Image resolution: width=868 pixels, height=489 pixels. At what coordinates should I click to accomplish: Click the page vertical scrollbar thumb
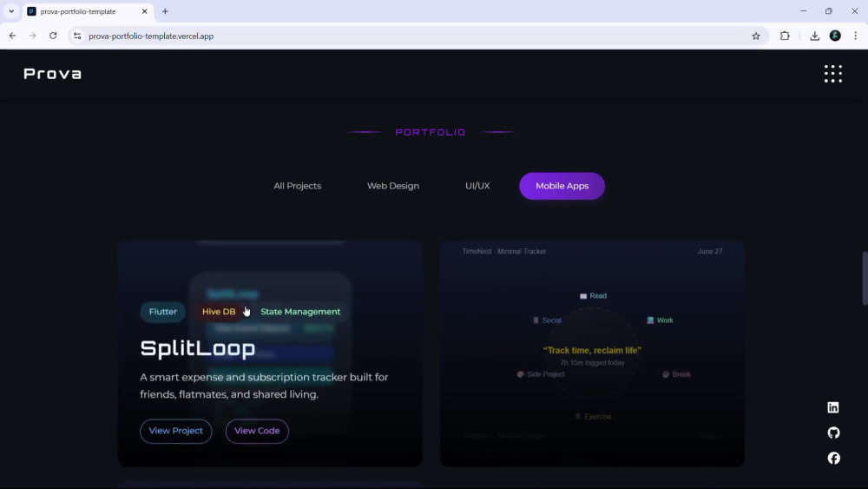coord(865,278)
